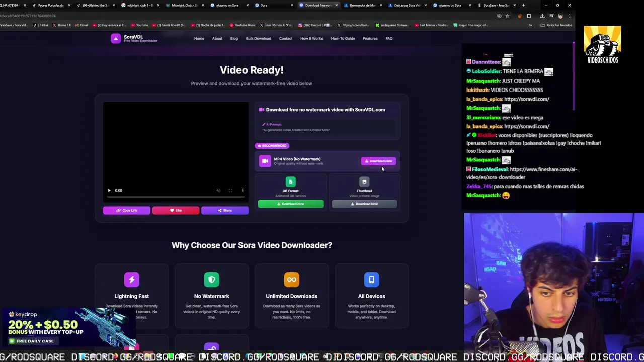Download the GIF Format version
Screen dimensions: 644x362
[x=290, y=204]
